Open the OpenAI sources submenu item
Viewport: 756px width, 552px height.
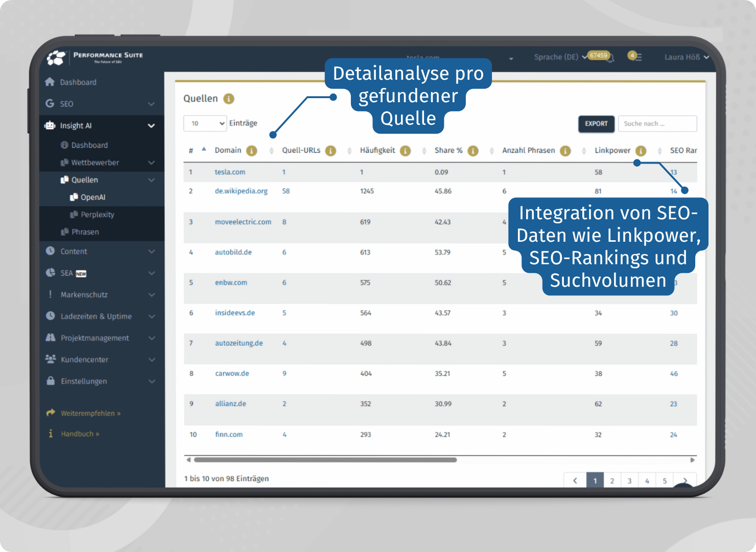[x=93, y=197]
